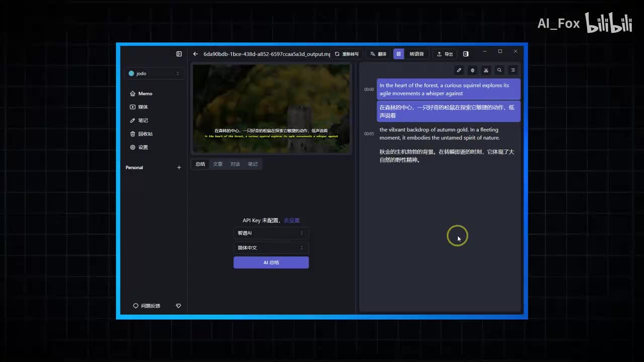Toggle the purple pause button before 转语音

coord(398,54)
